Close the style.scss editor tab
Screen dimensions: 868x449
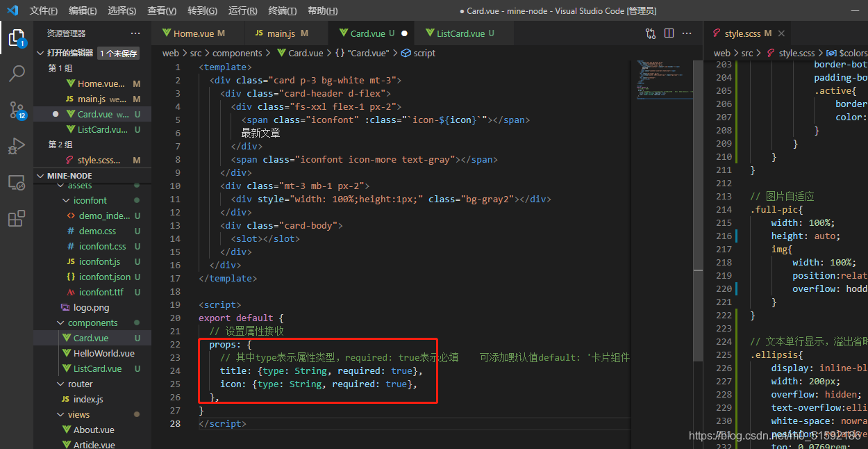click(781, 33)
